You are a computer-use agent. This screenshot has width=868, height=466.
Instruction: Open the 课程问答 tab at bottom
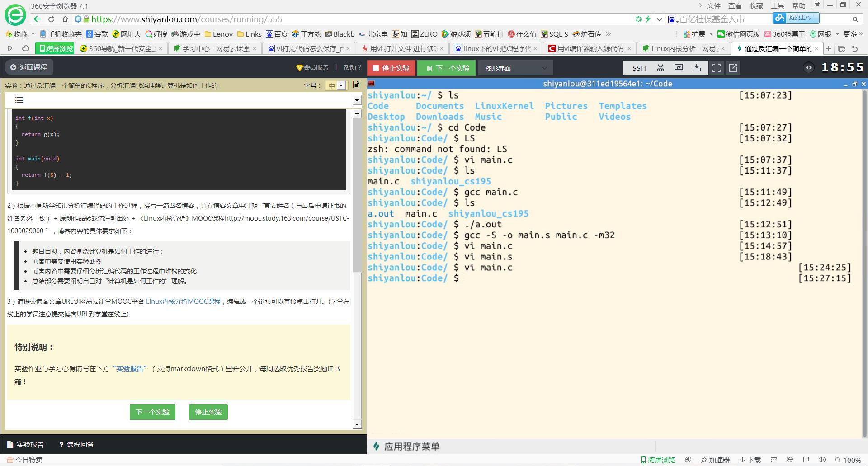76,444
